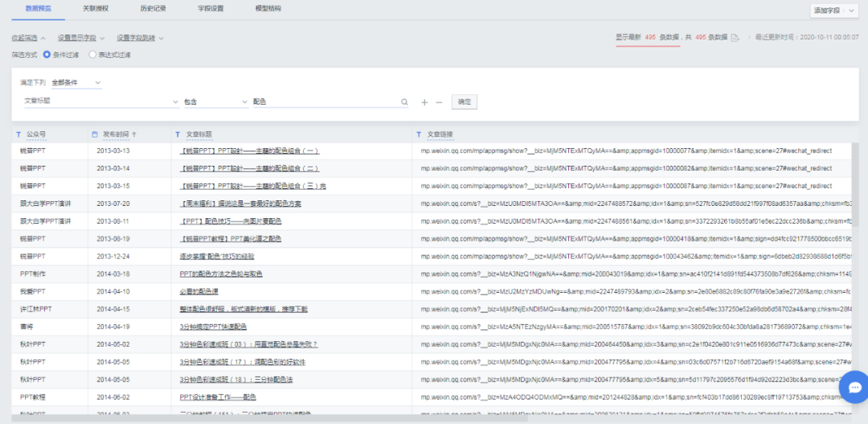Click the 最近更新时间 2020-10-11 text
The height and width of the screenshot is (424, 868).
807,38
